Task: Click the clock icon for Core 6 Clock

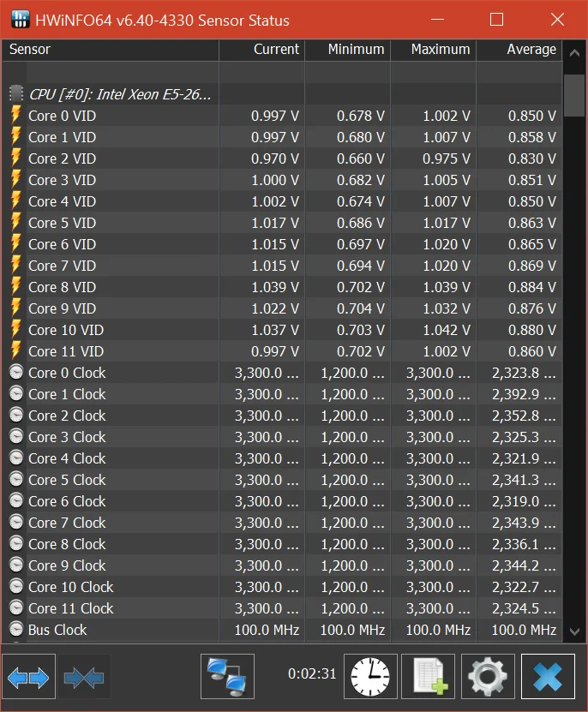Action: [x=16, y=501]
